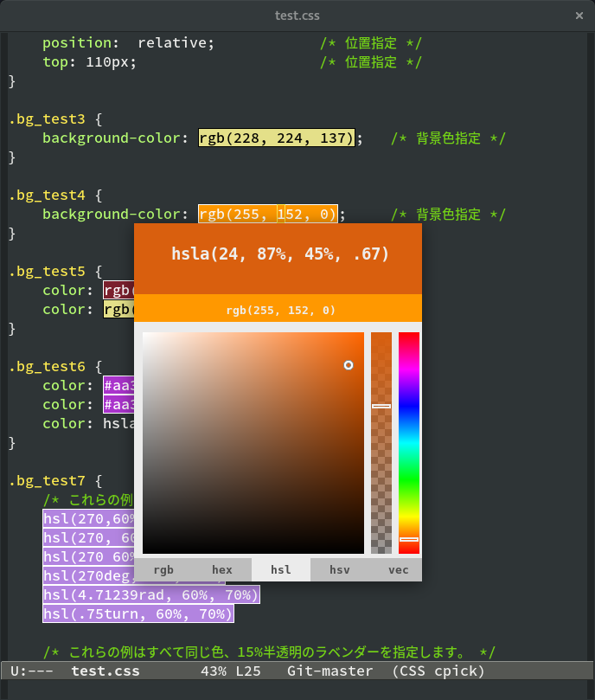Click the .bg_test4 selector
Image resolution: width=595 pixels, height=700 pixels.
[x=47, y=195]
